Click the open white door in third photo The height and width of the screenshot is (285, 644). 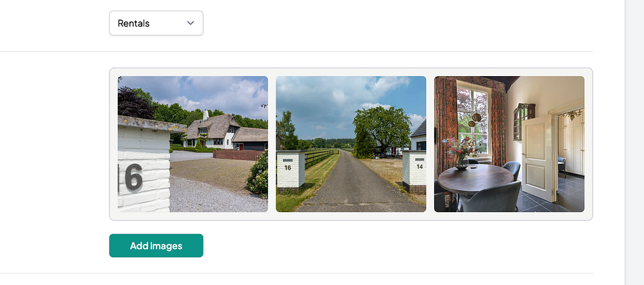tap(538, 157)
